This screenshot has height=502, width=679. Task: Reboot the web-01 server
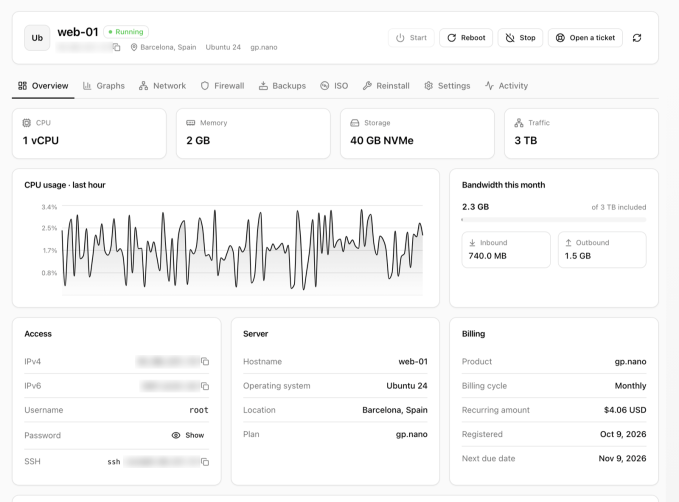pos(466,38)
